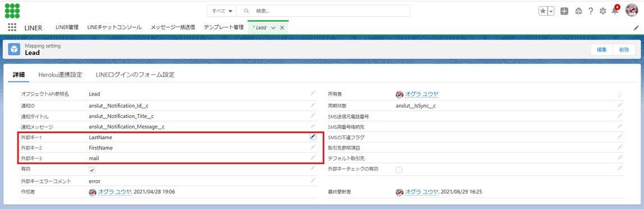This screenshot has width=644, height=209.
Task: Click the mail value in 外部キー3
Action: pyautogui.click(x=94, y=158)
